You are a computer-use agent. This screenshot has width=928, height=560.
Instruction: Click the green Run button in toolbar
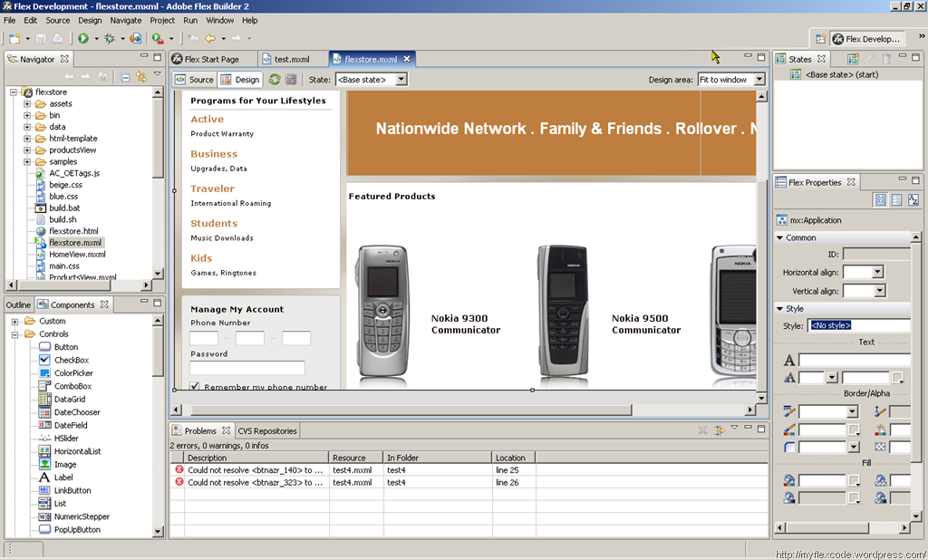[82, 38]
